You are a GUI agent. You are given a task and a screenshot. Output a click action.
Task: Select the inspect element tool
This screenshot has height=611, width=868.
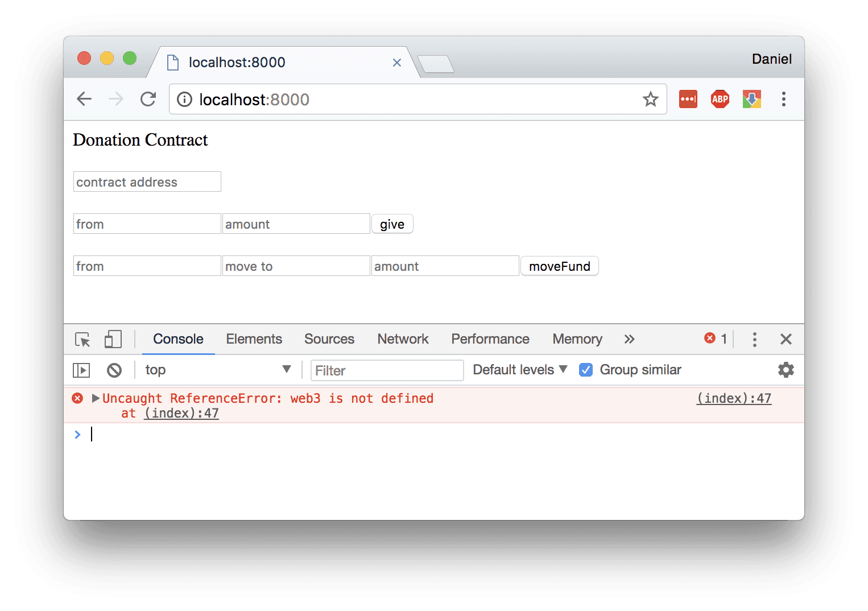click(x=82, y=339)
